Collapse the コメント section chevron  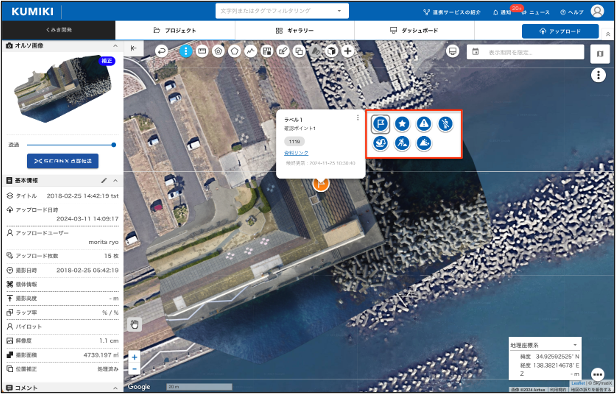(116, 388)
